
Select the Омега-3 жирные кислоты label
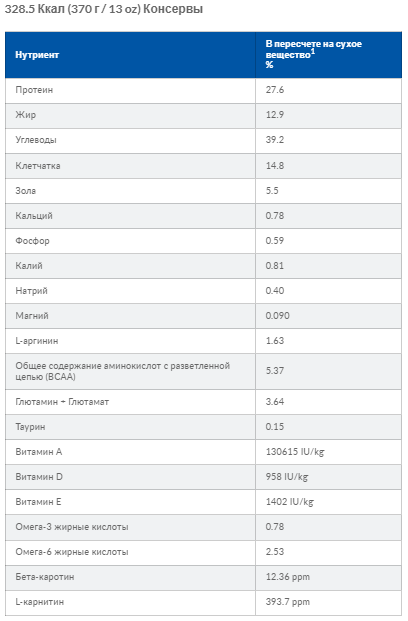pyautogui.click(x=72, y=527)
